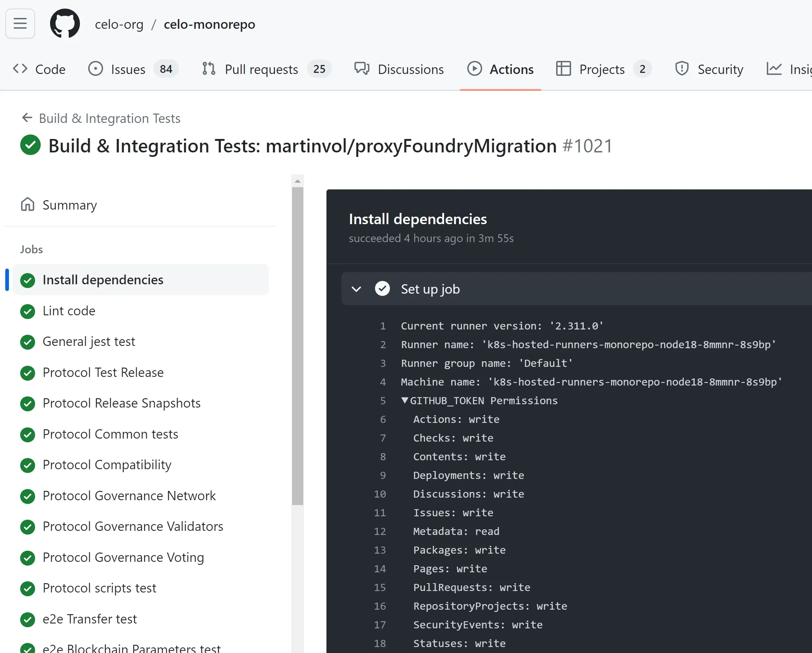Open the celo-monorepo repository link
Viewport: 812px width, 653px height.
tap(210, 25)
